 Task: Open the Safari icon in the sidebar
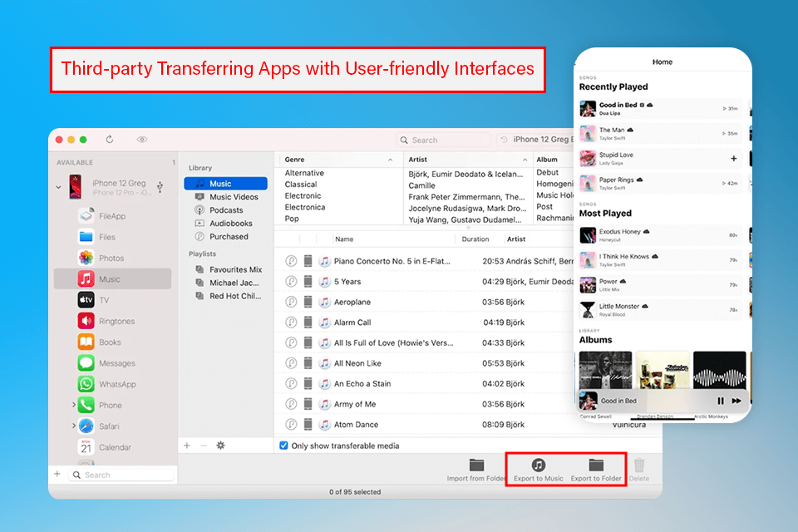[86, 426]
